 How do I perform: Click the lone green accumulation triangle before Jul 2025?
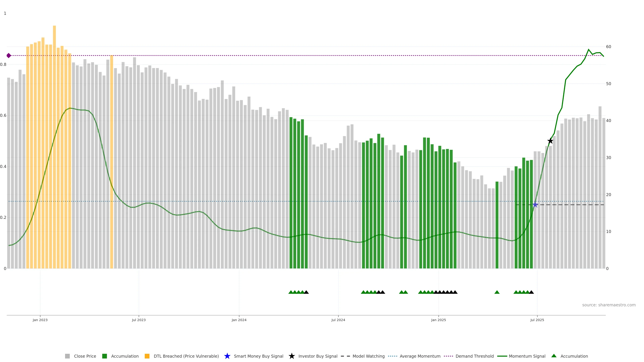pyautogui.click(x=497, y=292)
